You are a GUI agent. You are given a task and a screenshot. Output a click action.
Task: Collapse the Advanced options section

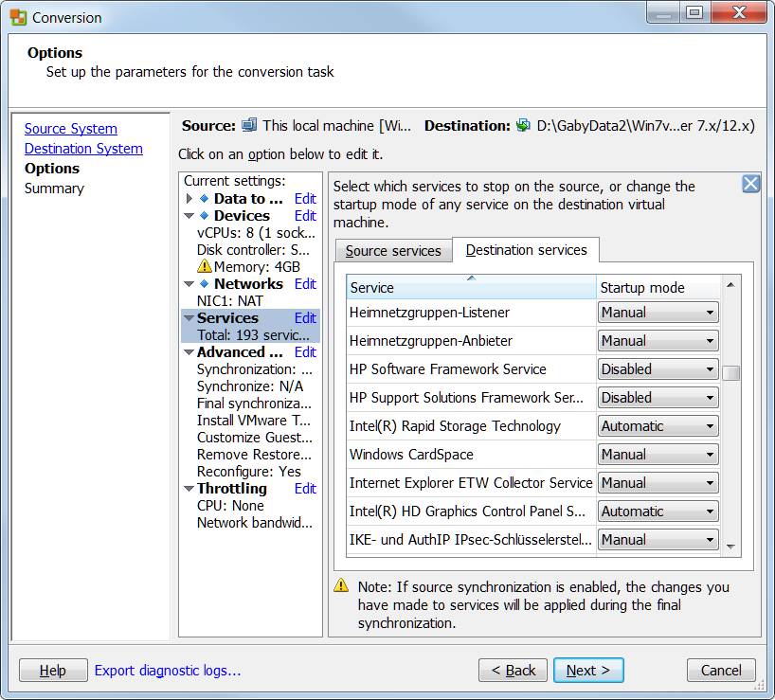[x=189, y=352]
